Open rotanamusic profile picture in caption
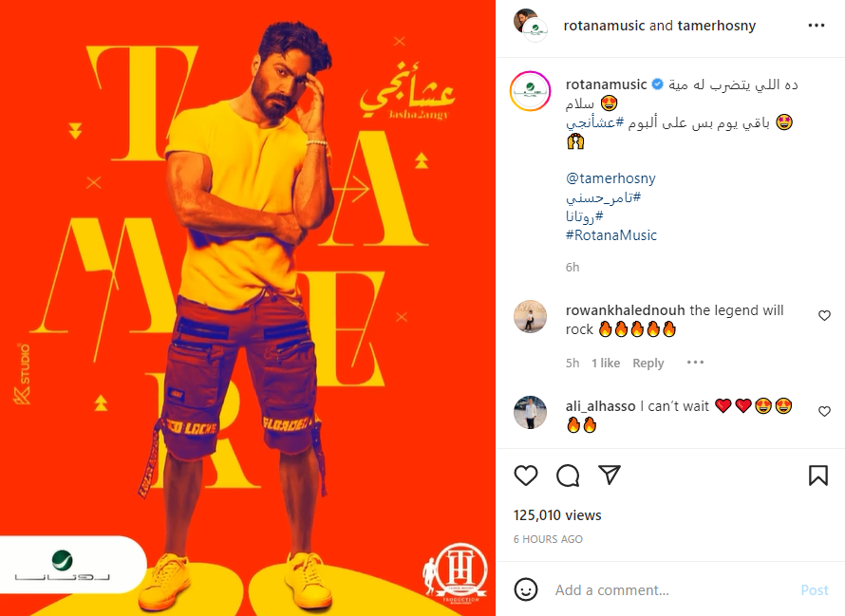Image resolution: width=845 pixels, height=616 pixels. click(x=531, y=91)
